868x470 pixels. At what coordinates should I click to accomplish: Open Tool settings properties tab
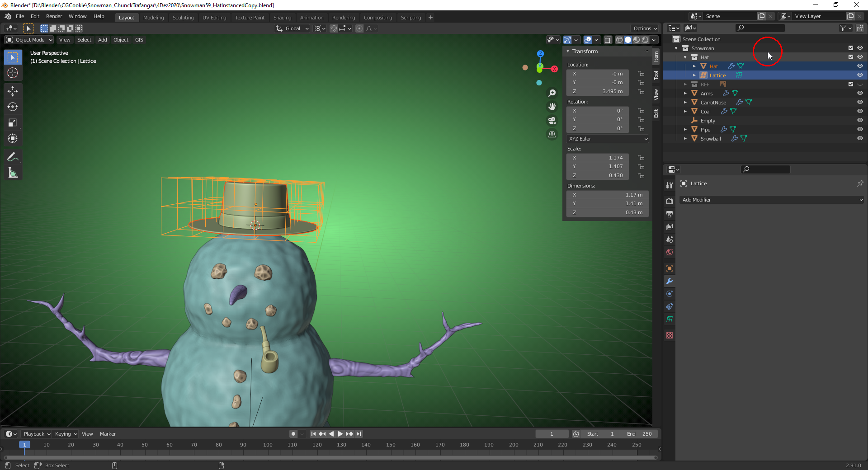coord(670,185)
